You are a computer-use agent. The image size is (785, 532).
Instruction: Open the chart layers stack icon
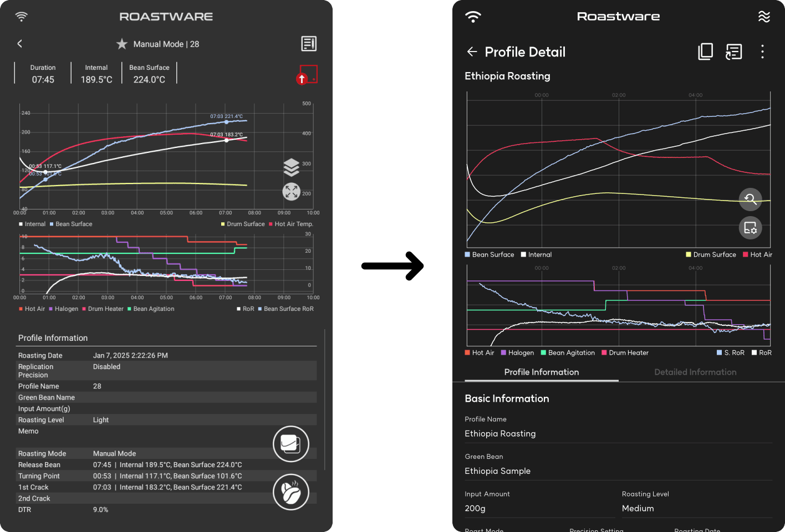[x=292, y=167]
